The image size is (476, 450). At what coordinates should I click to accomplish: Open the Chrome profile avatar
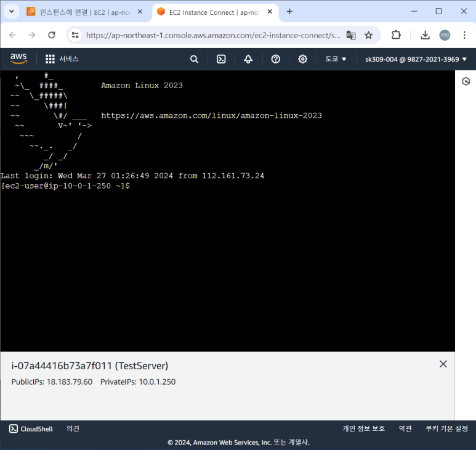tap(445, 35)
